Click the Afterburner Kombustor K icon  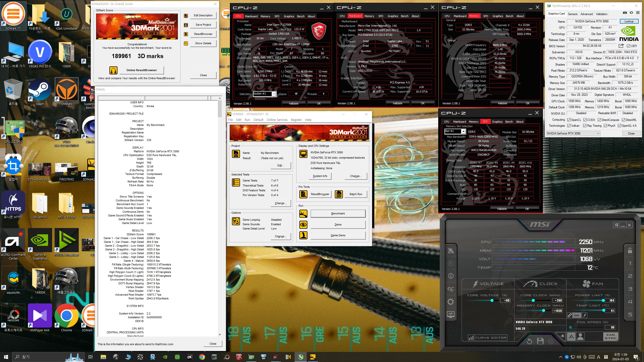pyautogui.click(x=451, y=263)
